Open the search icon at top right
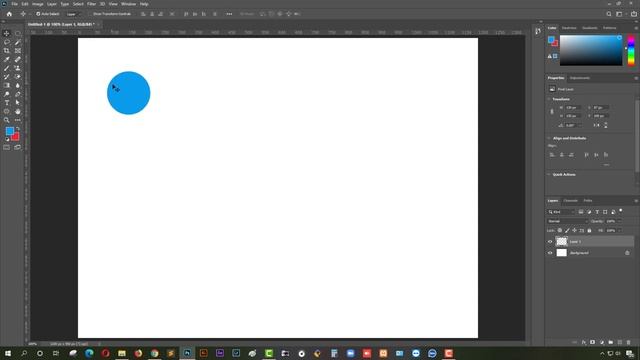Viewport: 640px width, 360px height. 609,14
